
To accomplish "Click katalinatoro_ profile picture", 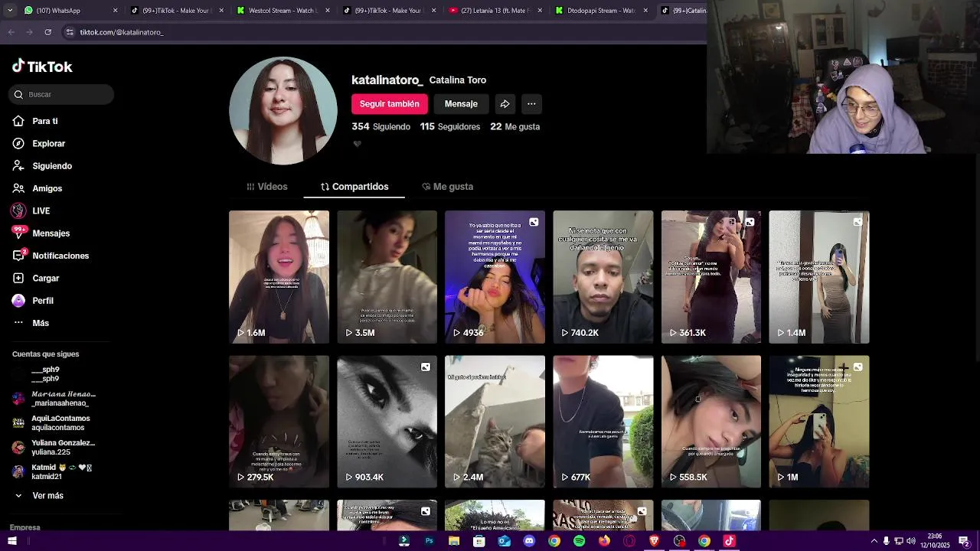I will pyautogui.click(x=283, y=111).
